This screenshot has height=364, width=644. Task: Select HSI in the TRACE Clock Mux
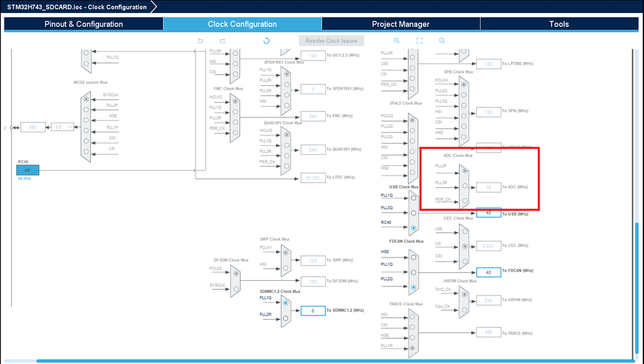(412, 317)
